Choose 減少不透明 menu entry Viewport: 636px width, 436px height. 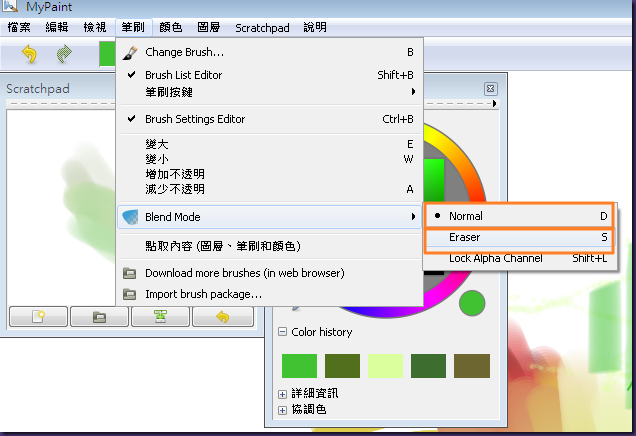click(269, 189)
